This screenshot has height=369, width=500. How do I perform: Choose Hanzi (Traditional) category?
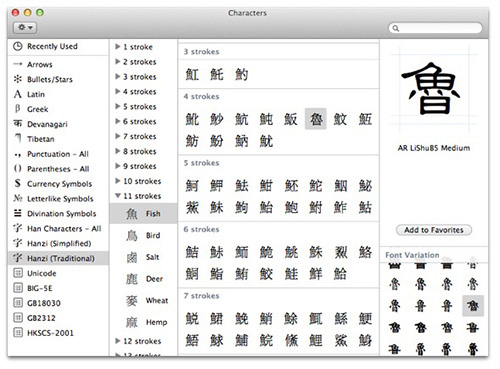coord(58,258)
